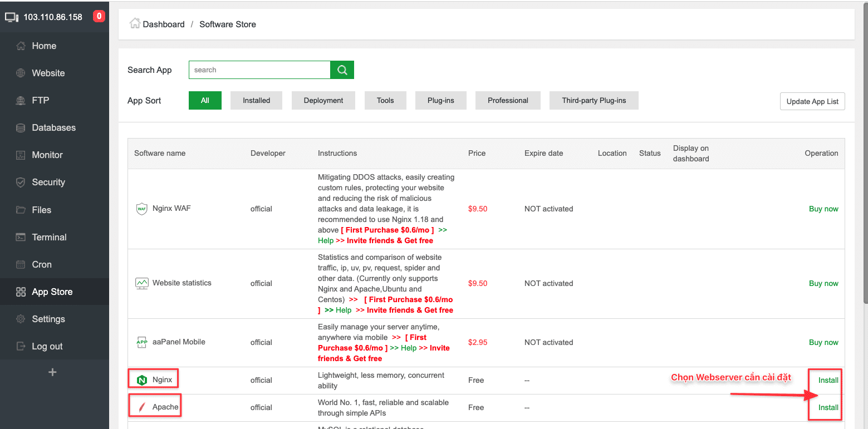Click the plus icon below Log out
The image size is (868, 429).
[x=52, y=372]
